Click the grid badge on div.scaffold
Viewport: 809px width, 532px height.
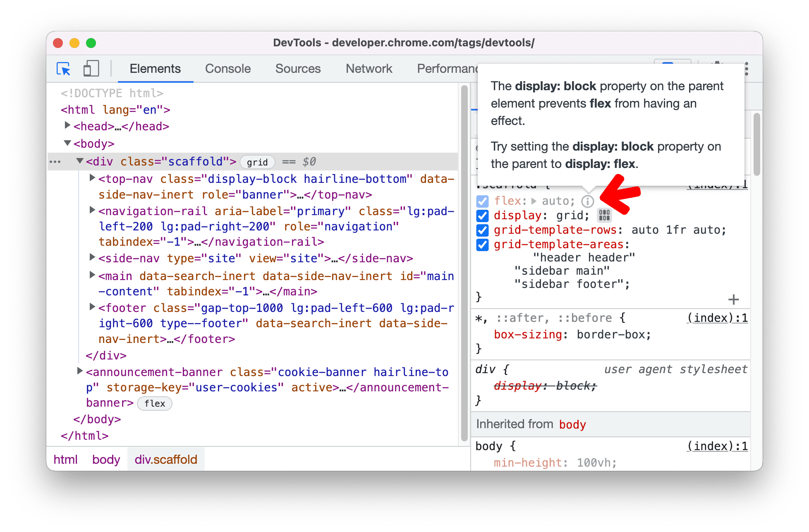point(256,161)
